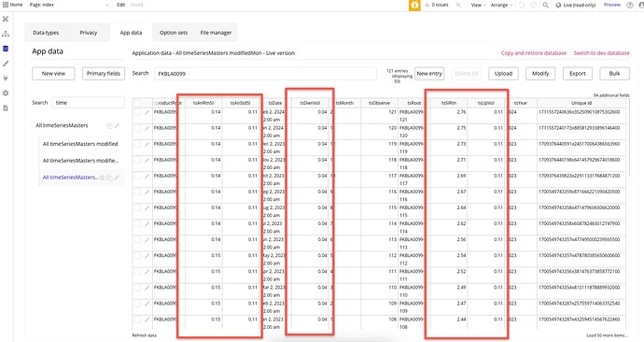
Task: Switch to the Option sets tab
Action: tap(174, 33)
